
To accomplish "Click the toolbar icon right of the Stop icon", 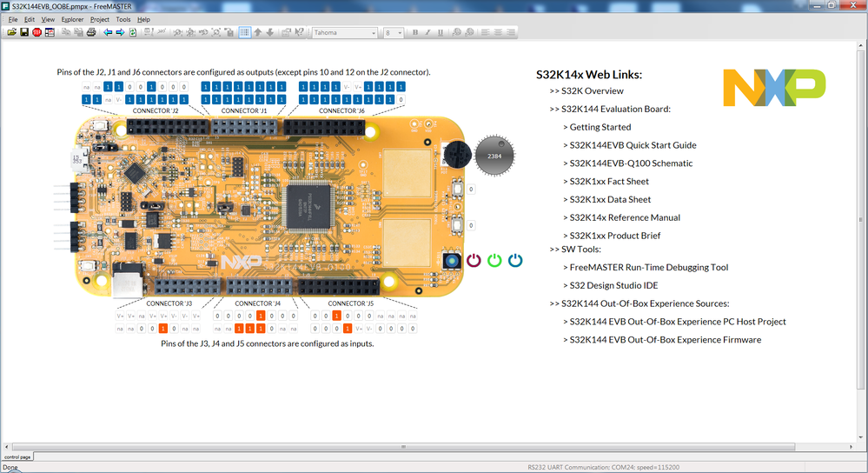I will pos(50,32).
